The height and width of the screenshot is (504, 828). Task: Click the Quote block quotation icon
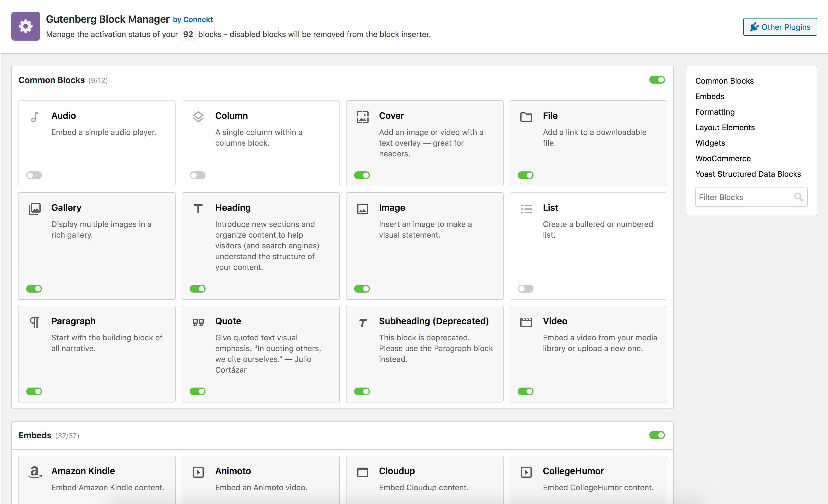198,322
